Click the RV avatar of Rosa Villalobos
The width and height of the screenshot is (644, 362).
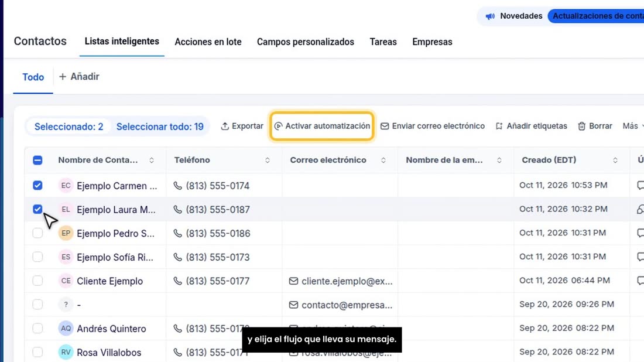click(x=66, y=353)
